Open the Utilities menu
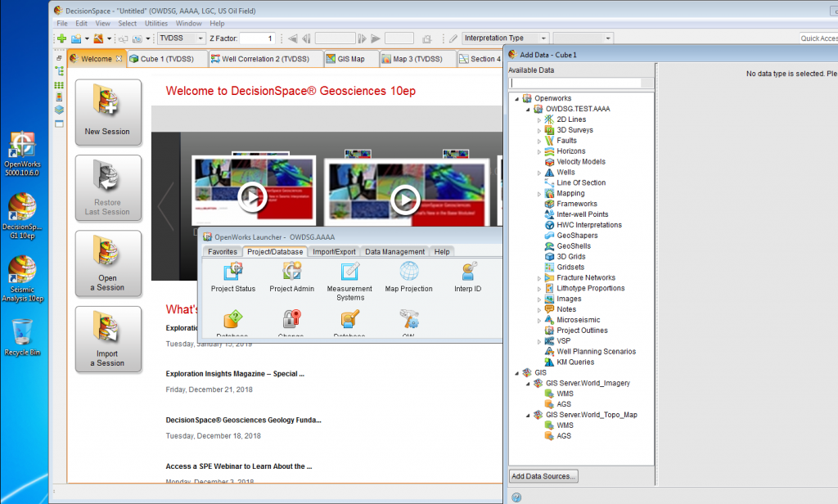The image size is (838, 504). tap(156, 24)
